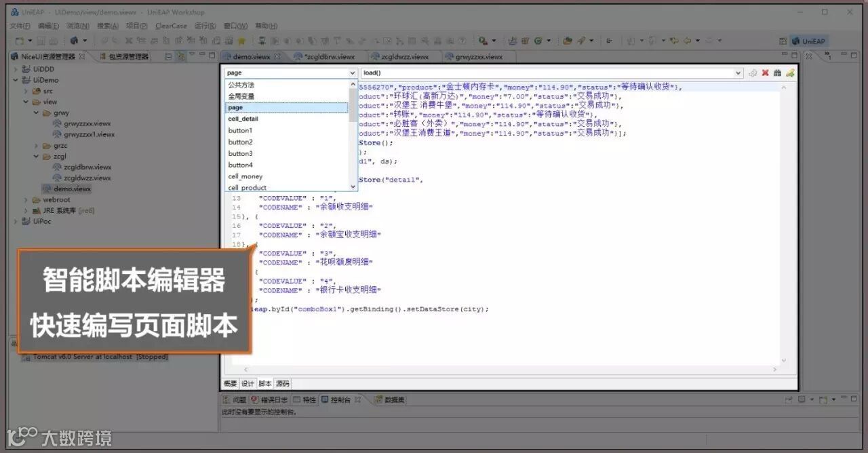Collapse the UiDemo project node

(x=16, y=80)
